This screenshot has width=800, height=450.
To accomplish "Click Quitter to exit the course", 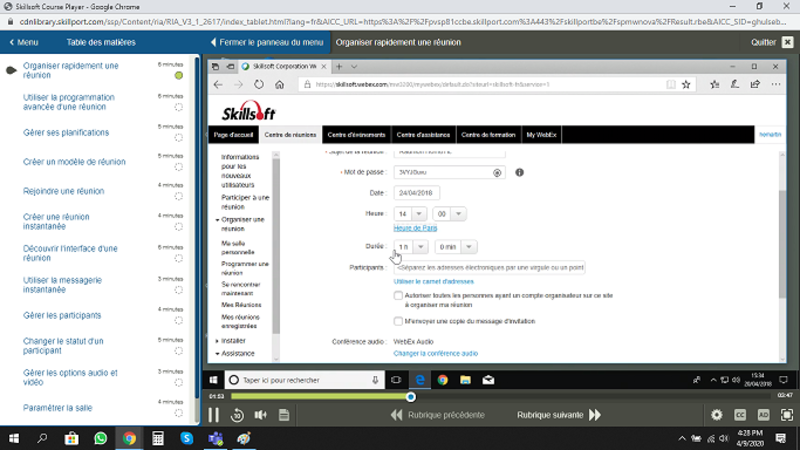I will [x=763, y=42].
